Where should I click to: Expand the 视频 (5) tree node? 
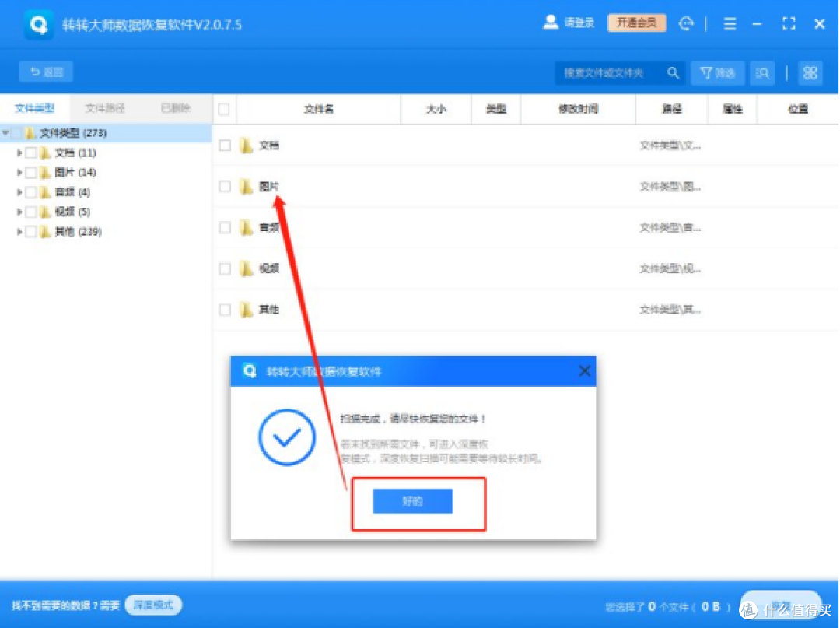tap(19, 212)
